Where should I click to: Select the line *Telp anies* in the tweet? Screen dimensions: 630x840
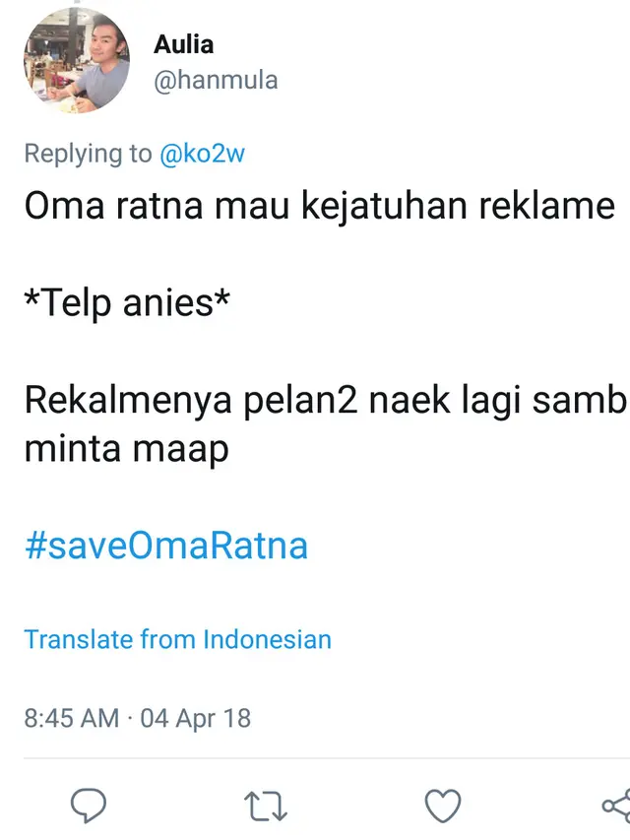coord(129,302)
